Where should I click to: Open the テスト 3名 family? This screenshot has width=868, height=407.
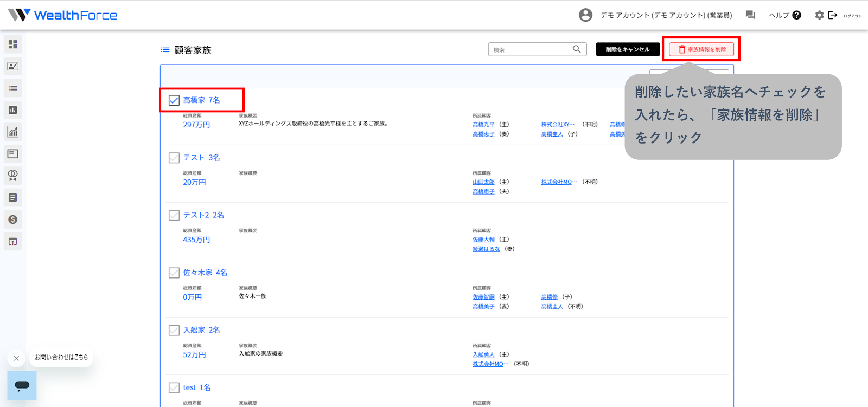point(202,158)
